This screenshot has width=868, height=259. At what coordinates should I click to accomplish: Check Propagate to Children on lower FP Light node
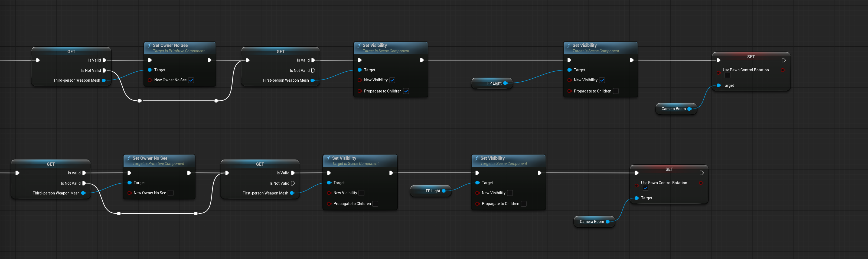pos(524,204)
